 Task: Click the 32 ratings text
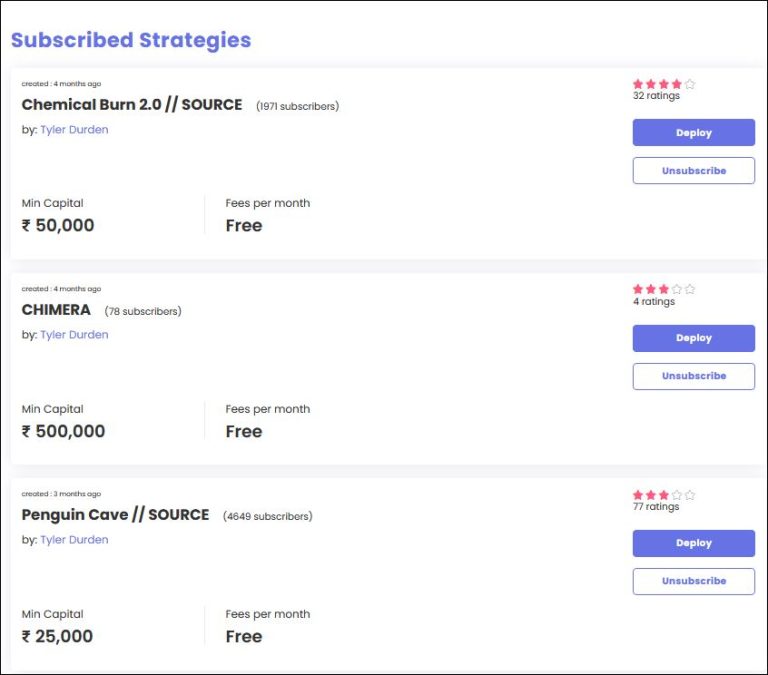(656, 96)
